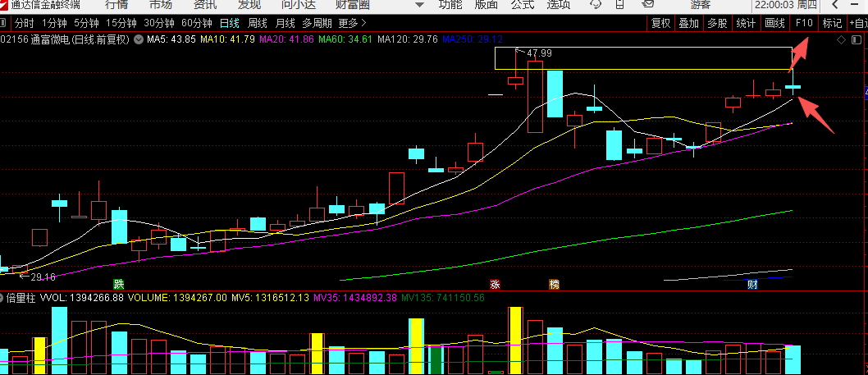The image size is (868, 375).
Task: Click the MV5: 1316512.13 value
Action: [270, 298]
